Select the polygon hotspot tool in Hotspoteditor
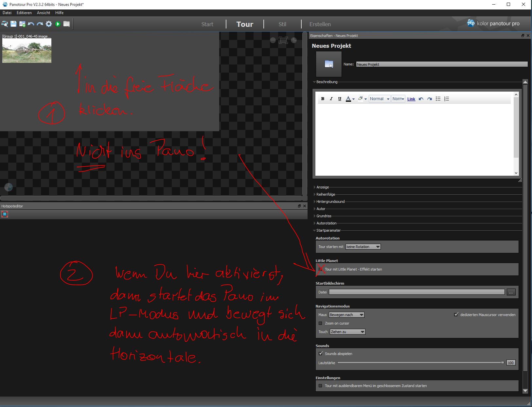The image size is (532, 407). pos(5,214)
